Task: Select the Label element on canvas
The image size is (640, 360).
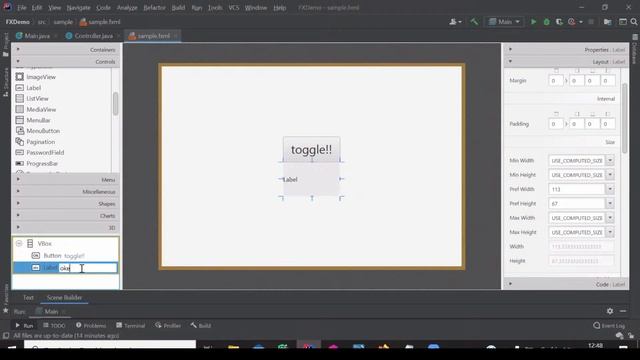Action: [311, 179]
